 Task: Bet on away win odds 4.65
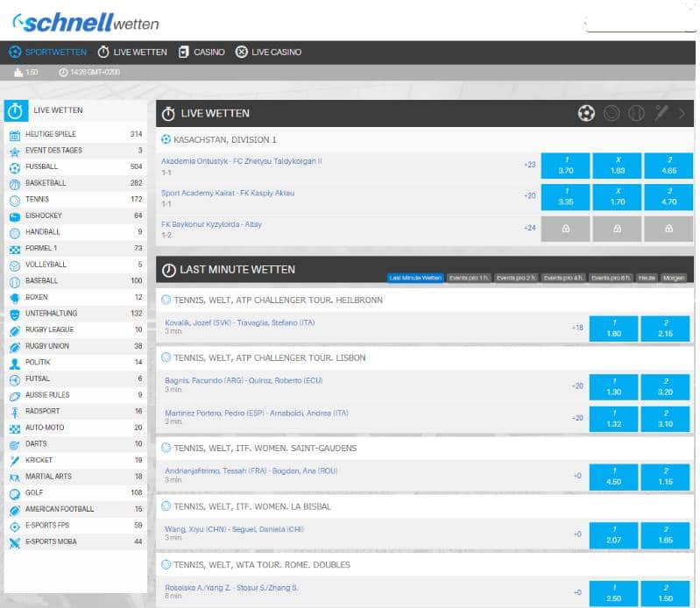[668, 166]
